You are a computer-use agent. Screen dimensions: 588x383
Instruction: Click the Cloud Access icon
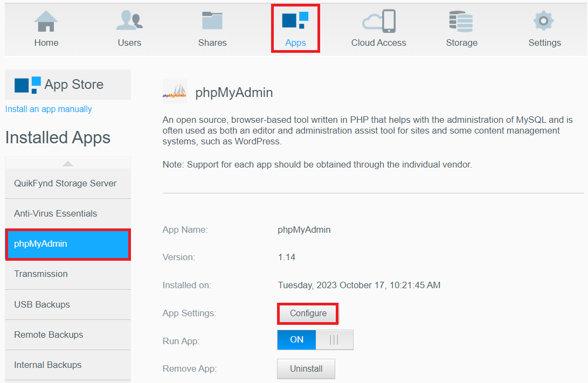[x=379, y=21]
